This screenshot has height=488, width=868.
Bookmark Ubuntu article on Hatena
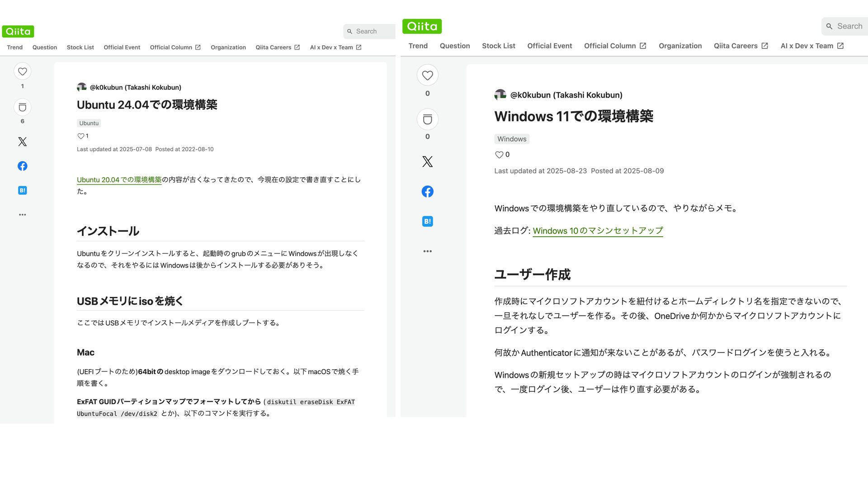(22, 190)
